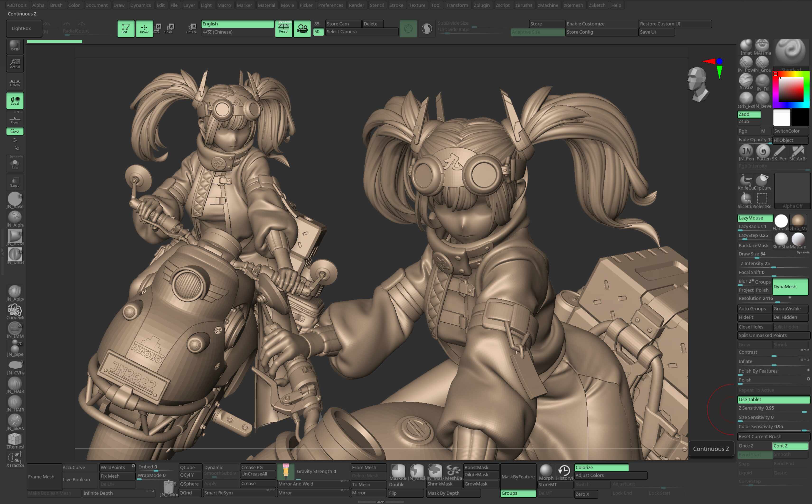Viewport: 812px width, 504px height.
Task: Open LightBox
Action: tap(24, 28)
